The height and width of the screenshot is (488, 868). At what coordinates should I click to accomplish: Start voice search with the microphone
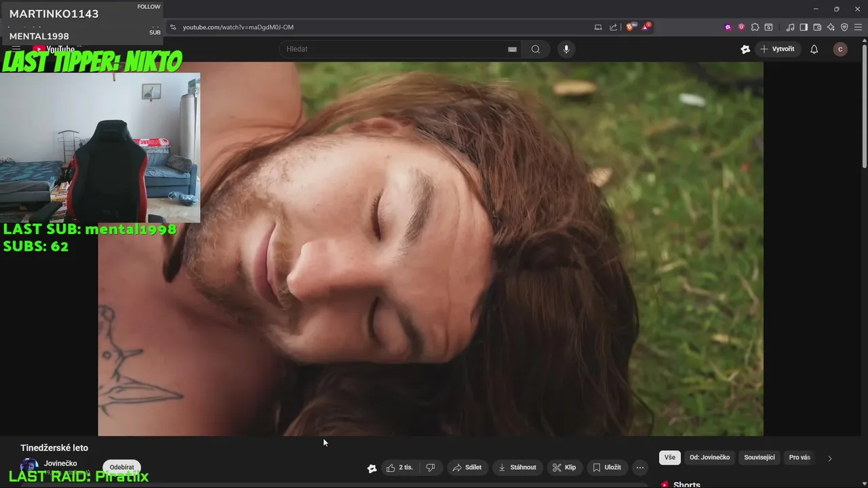click(566, 49)
